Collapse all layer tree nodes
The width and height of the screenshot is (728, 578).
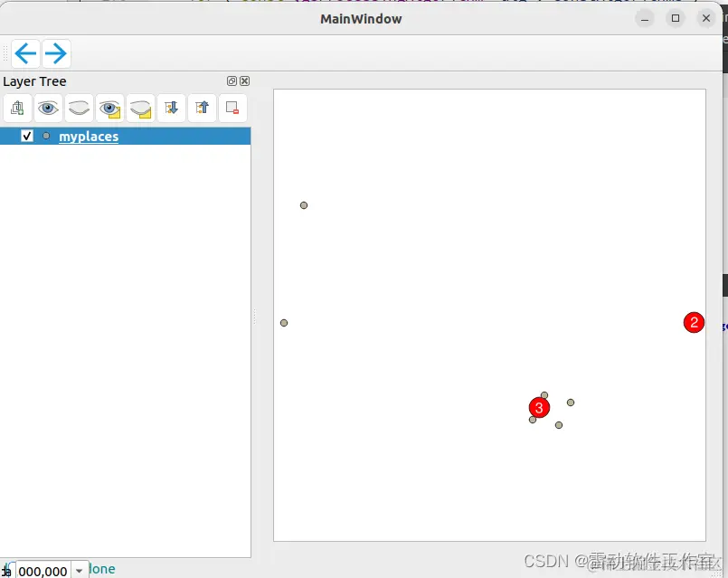[x=202, y=108]
